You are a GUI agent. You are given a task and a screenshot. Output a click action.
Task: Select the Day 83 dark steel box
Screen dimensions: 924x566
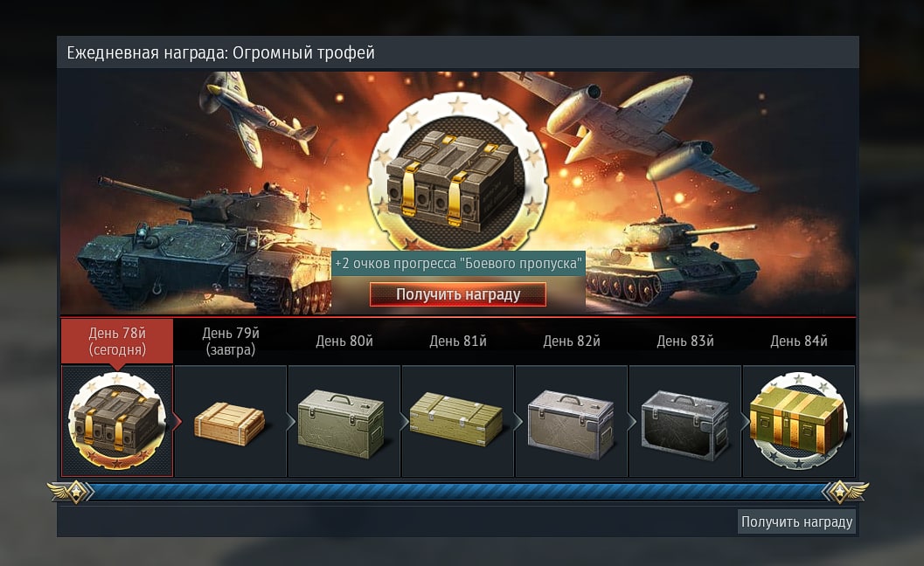(684, 425)
